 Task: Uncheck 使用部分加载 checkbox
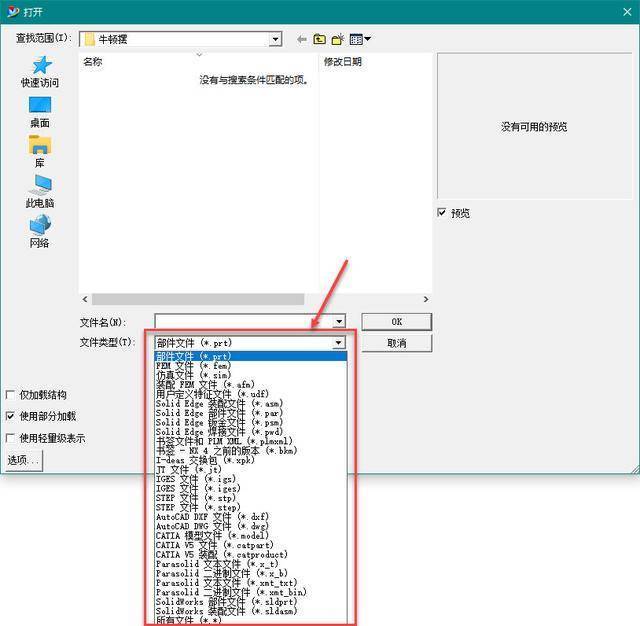[x=10, y=416]
